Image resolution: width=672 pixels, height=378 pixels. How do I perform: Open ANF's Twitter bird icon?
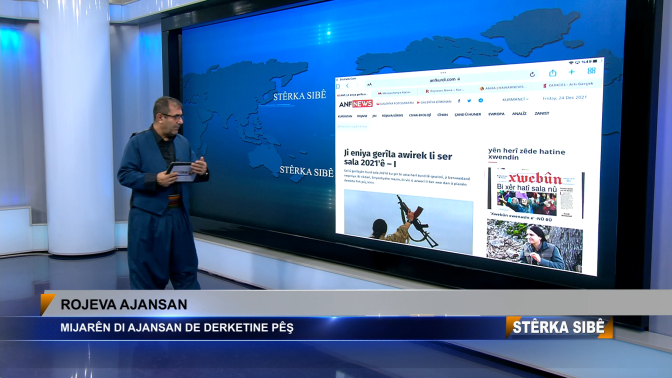pos(469,101)
